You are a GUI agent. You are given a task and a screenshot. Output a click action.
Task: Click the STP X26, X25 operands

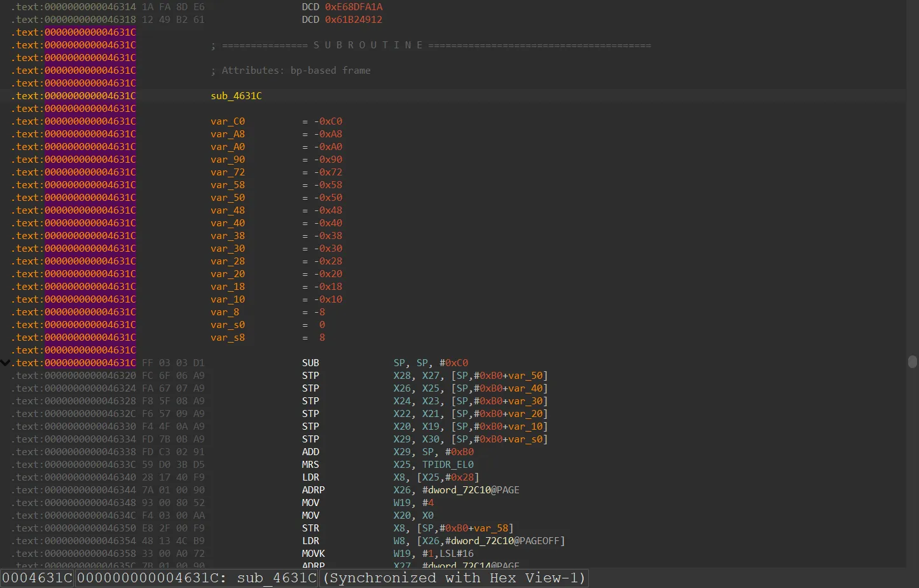coord(470,388)
